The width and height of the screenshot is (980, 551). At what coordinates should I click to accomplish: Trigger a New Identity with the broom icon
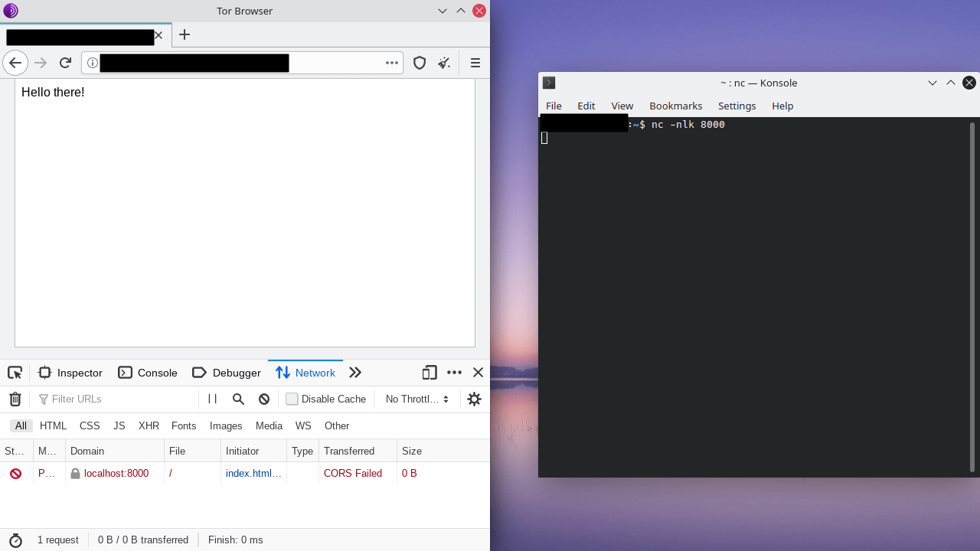point(444,63)
